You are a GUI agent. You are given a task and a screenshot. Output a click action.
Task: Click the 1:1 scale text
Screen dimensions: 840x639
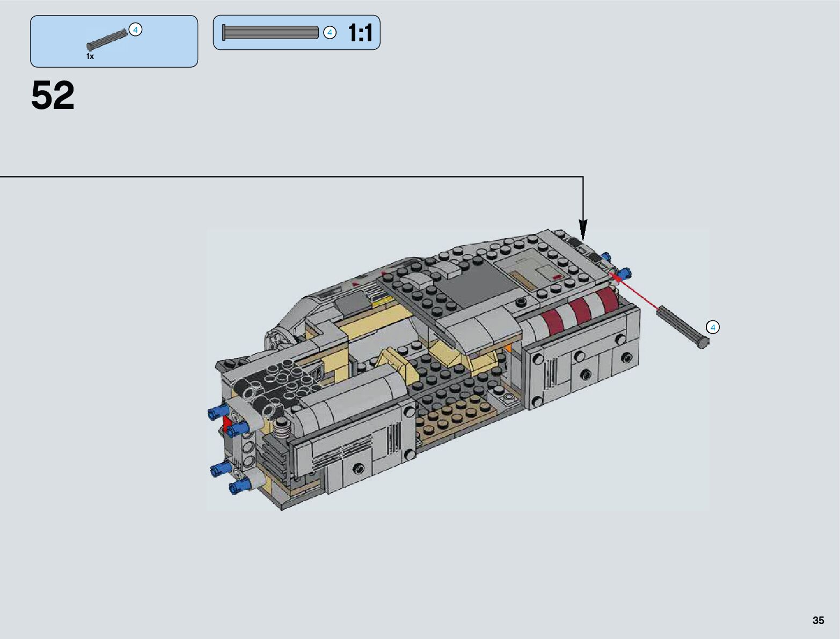(x=360, y=33)
